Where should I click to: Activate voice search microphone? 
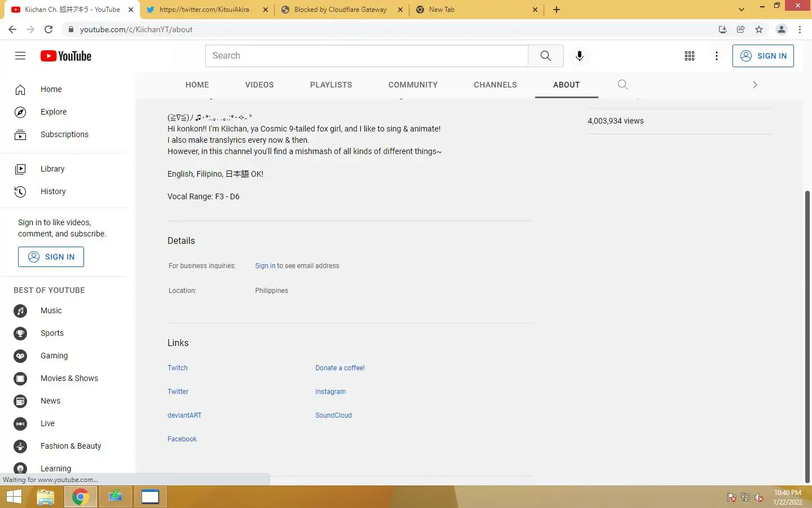(x=579, y=56)
